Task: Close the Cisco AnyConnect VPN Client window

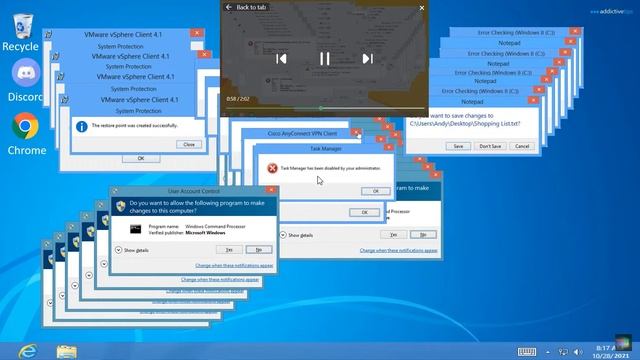Action: coord(356,132)
